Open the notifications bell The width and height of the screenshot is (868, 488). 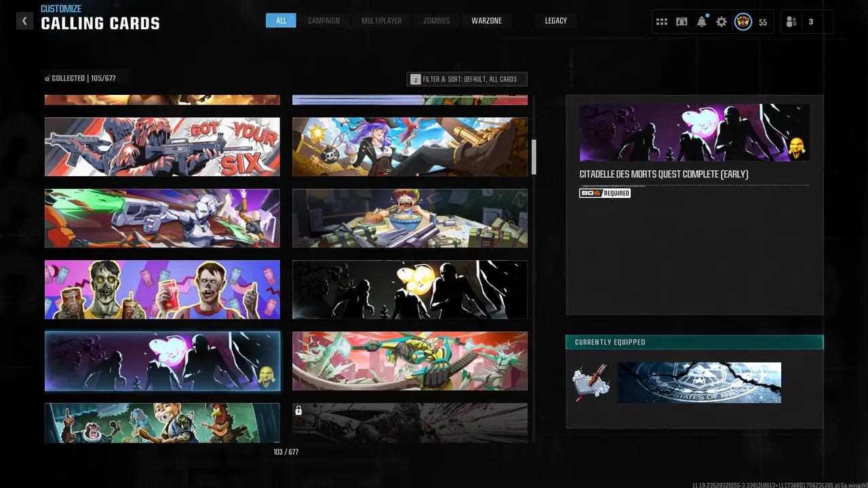pyautogui.click(x=702, y=22)
